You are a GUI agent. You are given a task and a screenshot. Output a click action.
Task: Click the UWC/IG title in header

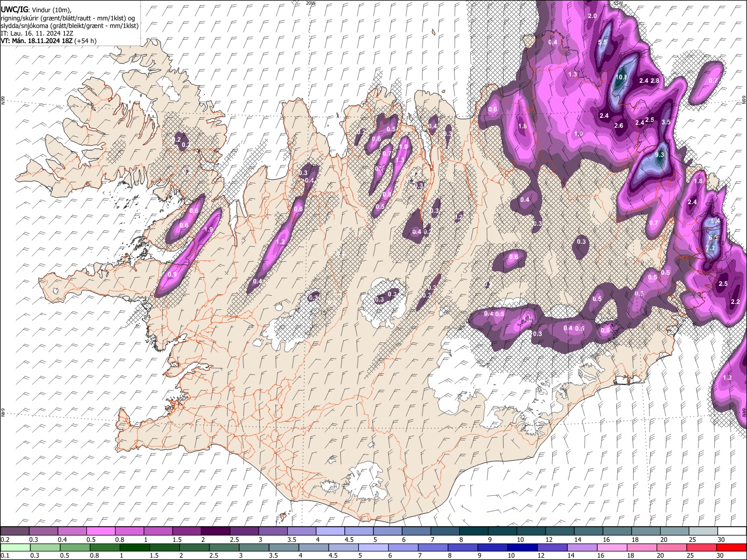(x=14, y=9)
